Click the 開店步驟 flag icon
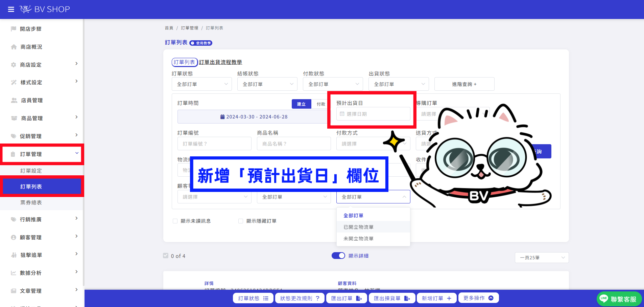 pos(14,29)
